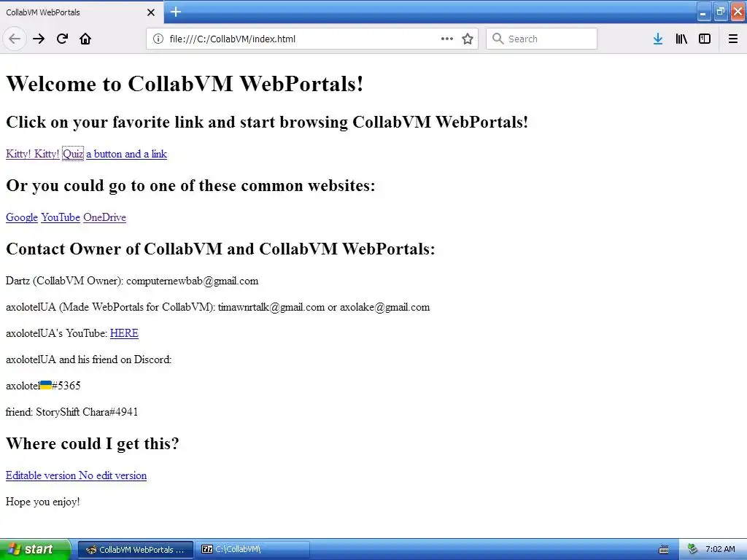Screen dimensions: 747x560
Task: Download the Editable version link
Action: [41, 475]
